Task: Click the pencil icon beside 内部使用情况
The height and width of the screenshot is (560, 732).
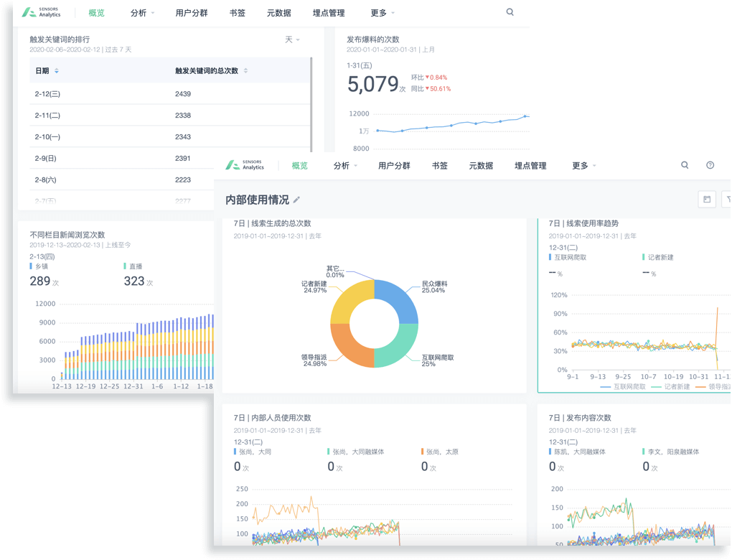Action: click(297, 200)
